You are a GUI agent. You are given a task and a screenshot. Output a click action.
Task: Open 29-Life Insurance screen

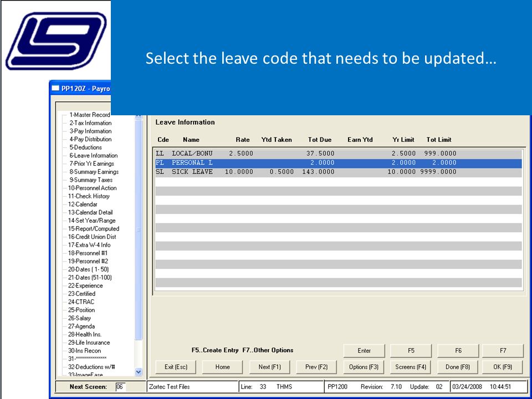[89, 343]
